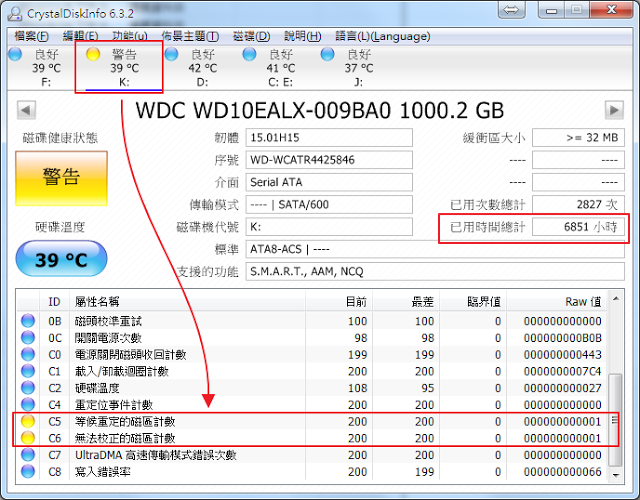Select the 電源關閉磁頭收回計數 attribute row

point(312,355)
